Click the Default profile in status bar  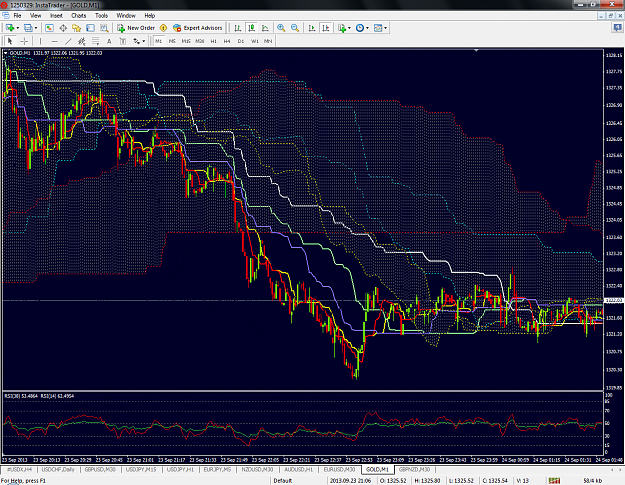[283, 481]
